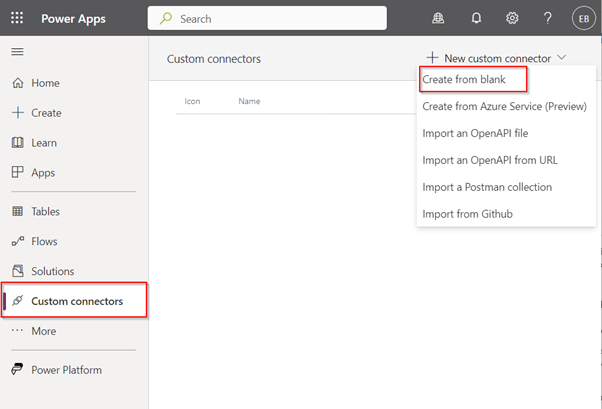Viewport: 602px width, 409px height.
Task: Click the Flows icon in sidebar
Action: (18, 241)
